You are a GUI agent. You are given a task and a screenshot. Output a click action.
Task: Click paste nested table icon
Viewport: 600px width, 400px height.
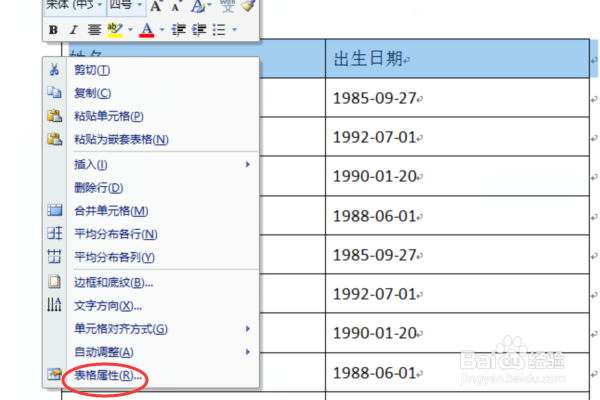pyautogui.click(x=54, y=139)
